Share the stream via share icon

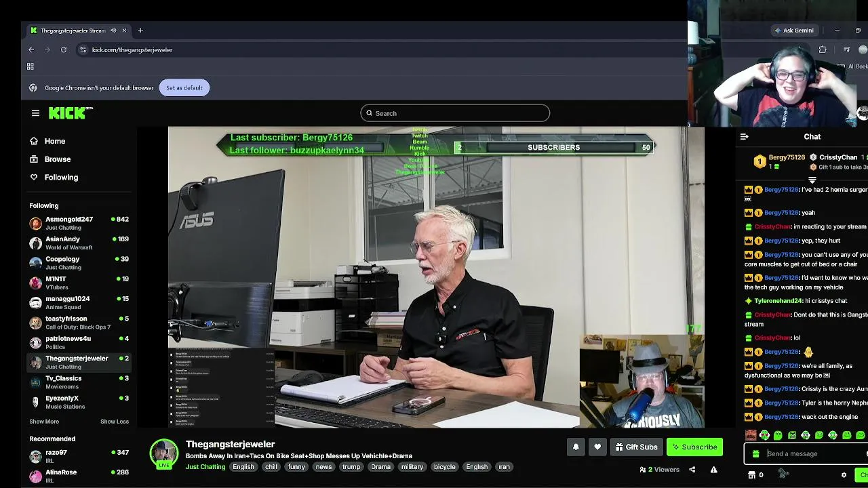click(692, 470)
